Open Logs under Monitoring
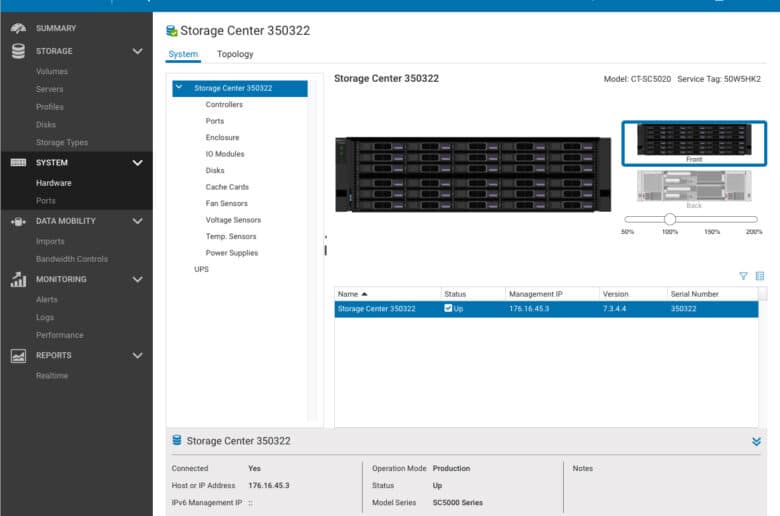Screen dimensions: 780x516 click(x=45, y=317)
